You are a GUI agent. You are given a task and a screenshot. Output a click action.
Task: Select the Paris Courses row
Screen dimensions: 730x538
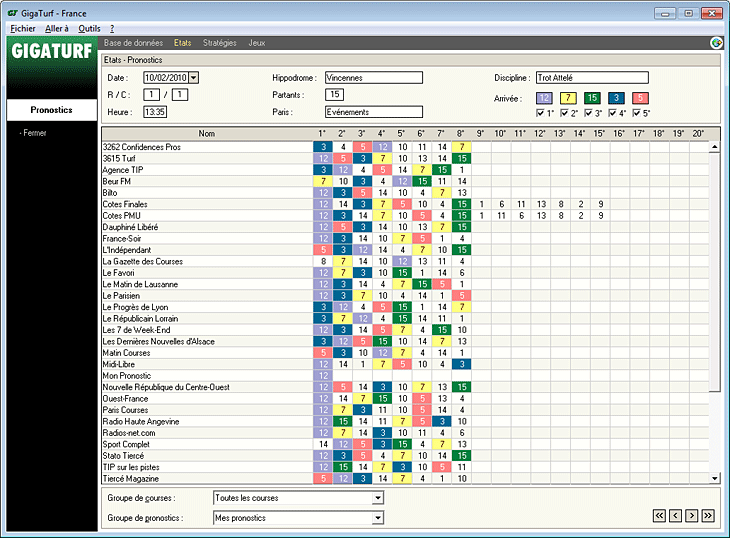coord(405,410)
